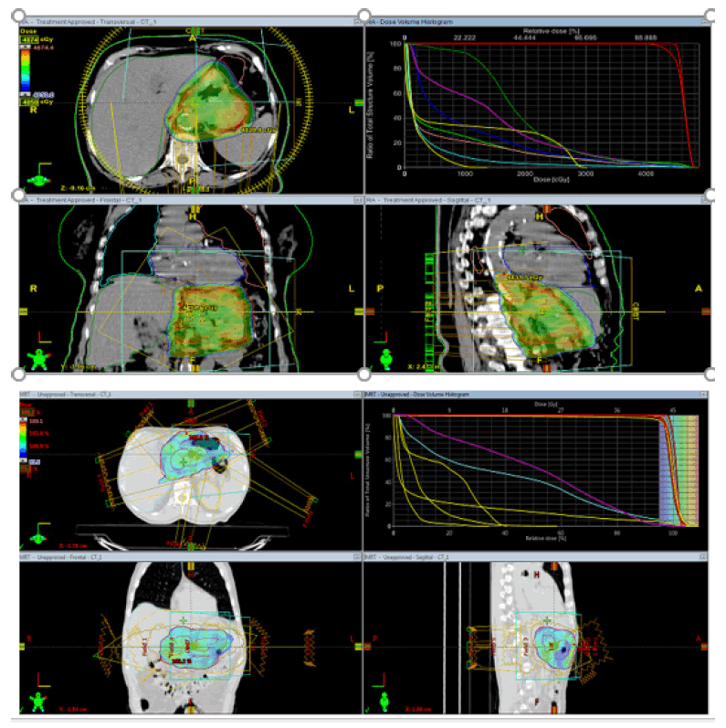Click the 'Relative dose [%]' axis label in the Treatment Approved histogram
Screen dimensions: 726x728
click(551, 31)
